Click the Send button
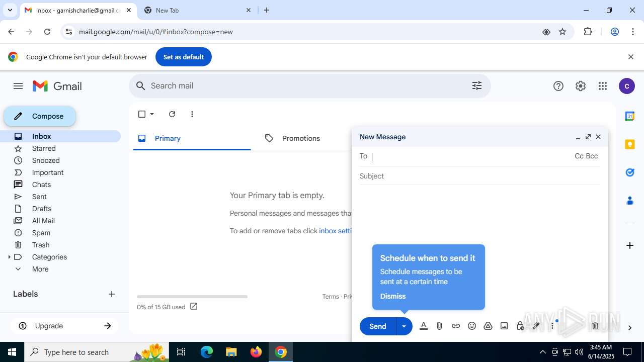This screenshot has width=644, height=362. point(378,326)
